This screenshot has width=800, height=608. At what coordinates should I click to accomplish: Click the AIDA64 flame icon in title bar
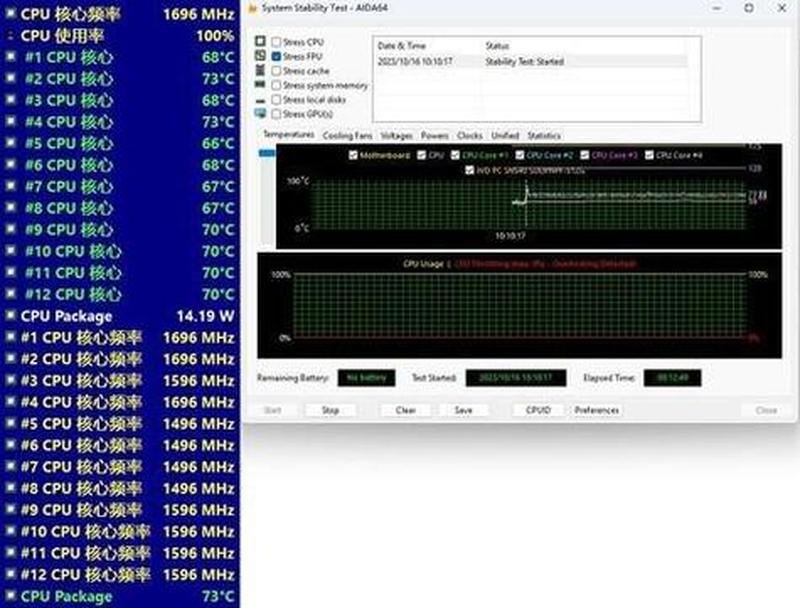click(x=253, y=8)
